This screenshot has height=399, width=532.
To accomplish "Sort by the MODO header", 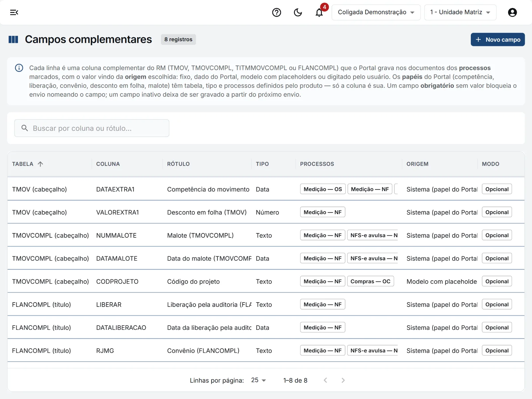I will click(x=490, y=164).
